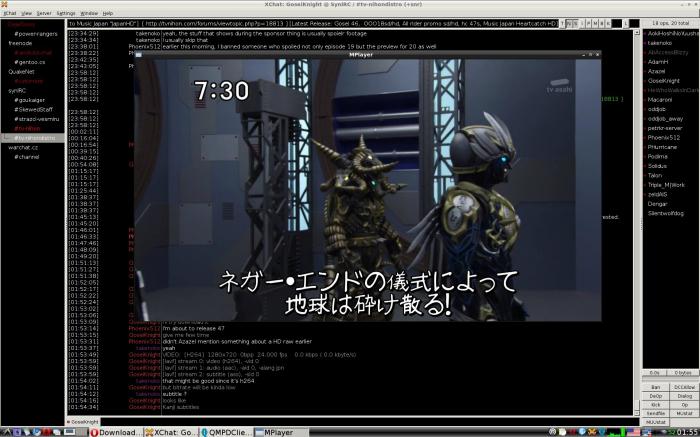Switch to Opera Download taskbar window
This screenshot has height=437, width=700.
point(116,432)
